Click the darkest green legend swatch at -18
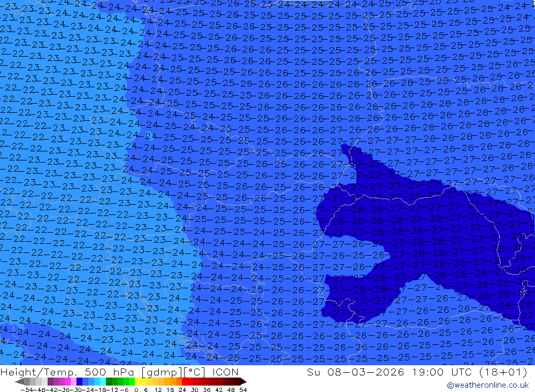Viewport: 535px width, 392px height. coord(109,381)
